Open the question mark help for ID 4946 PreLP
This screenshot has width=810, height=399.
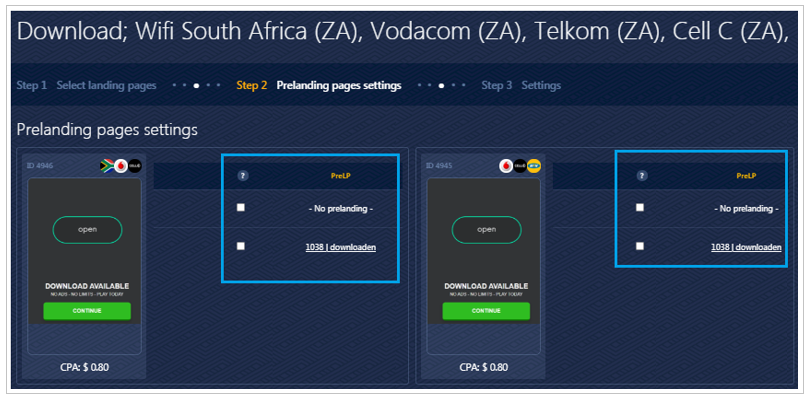(x=243, y=176)
